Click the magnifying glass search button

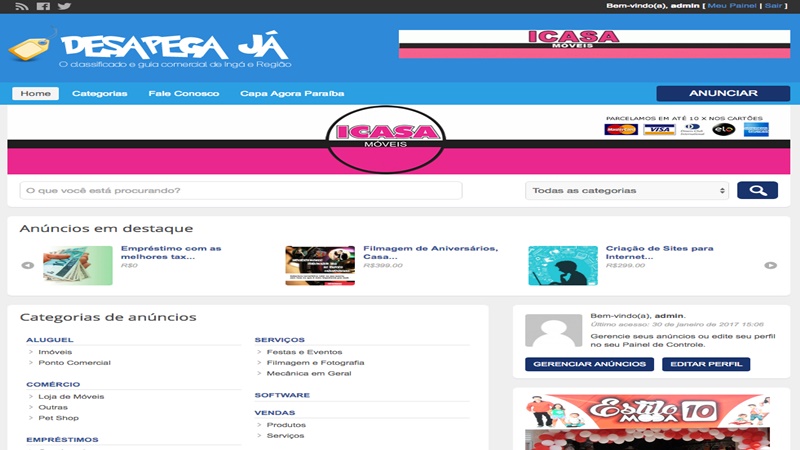pos(757,190)
